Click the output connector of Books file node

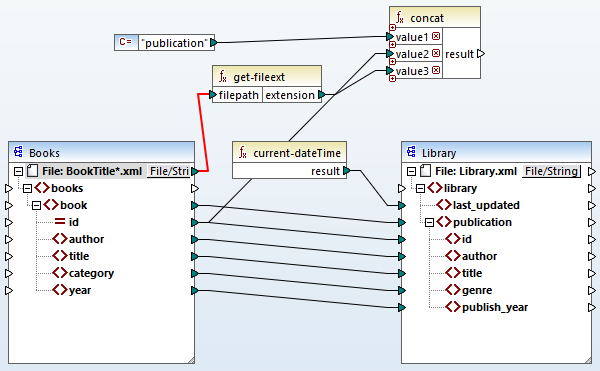tap(194, 171)
